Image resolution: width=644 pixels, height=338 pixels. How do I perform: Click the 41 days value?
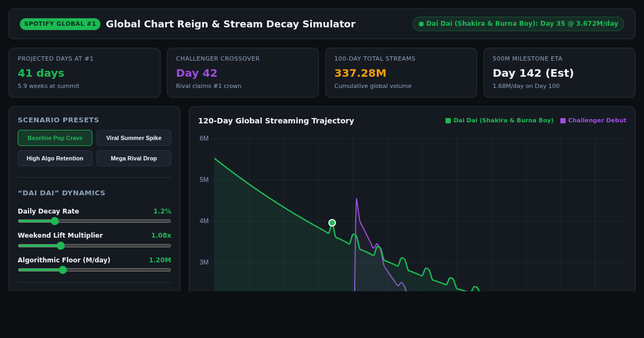(x=41, y=73)
